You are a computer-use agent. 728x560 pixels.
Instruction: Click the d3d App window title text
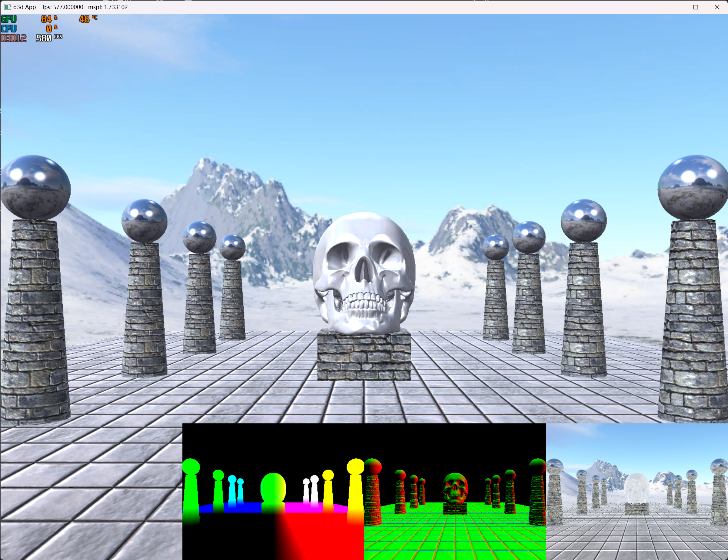tap(25, 7)
